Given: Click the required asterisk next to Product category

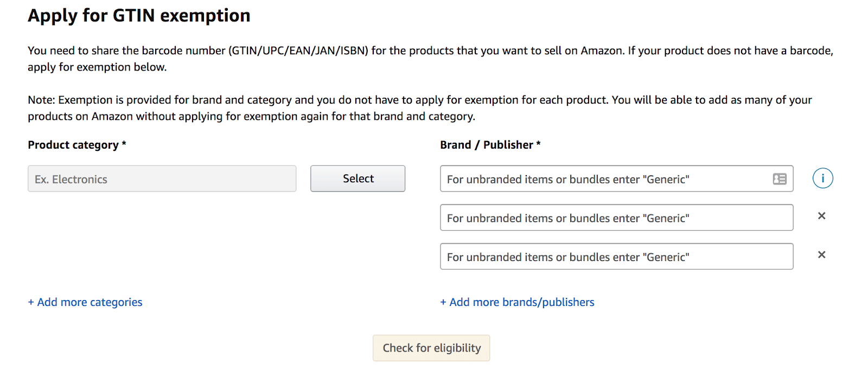Looking at the screenshot, I should [x=124, y=144].
